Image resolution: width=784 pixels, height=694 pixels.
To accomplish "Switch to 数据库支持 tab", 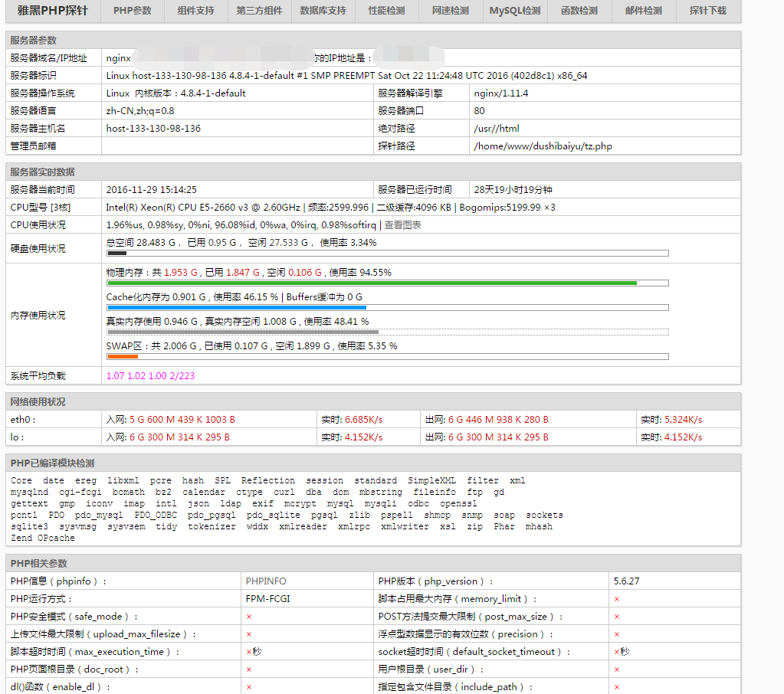I will 323,11.
